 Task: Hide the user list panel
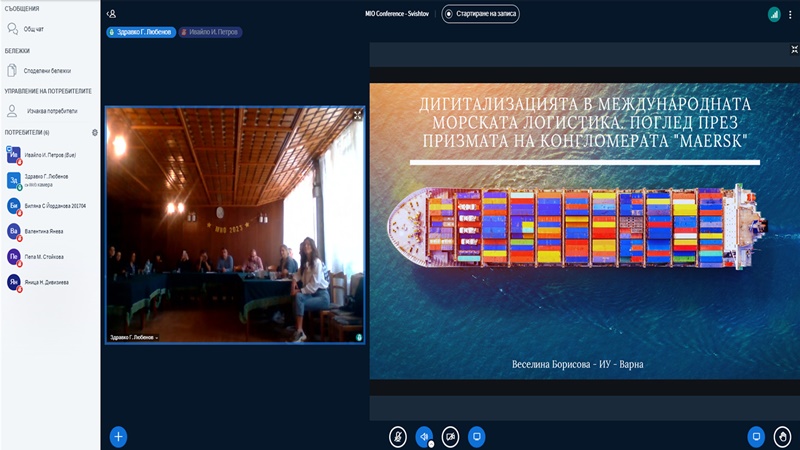click(x=111, y=14)
